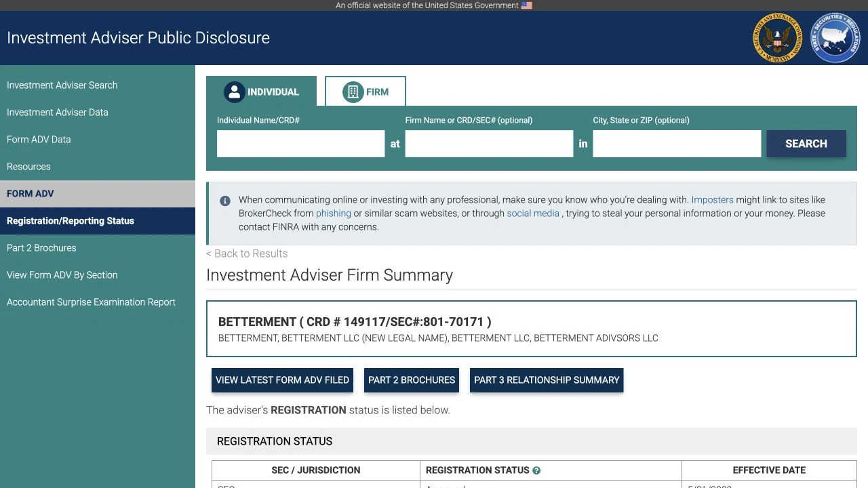Focus the Firm Name or CRD/SEC# field
The image size is (868, 488).
click(489, 144)
